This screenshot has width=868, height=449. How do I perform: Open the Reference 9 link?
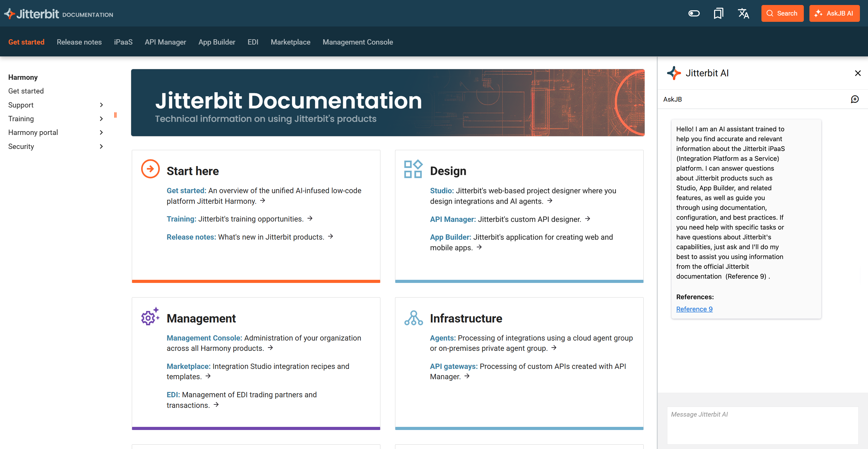click(x=694, y=309)
